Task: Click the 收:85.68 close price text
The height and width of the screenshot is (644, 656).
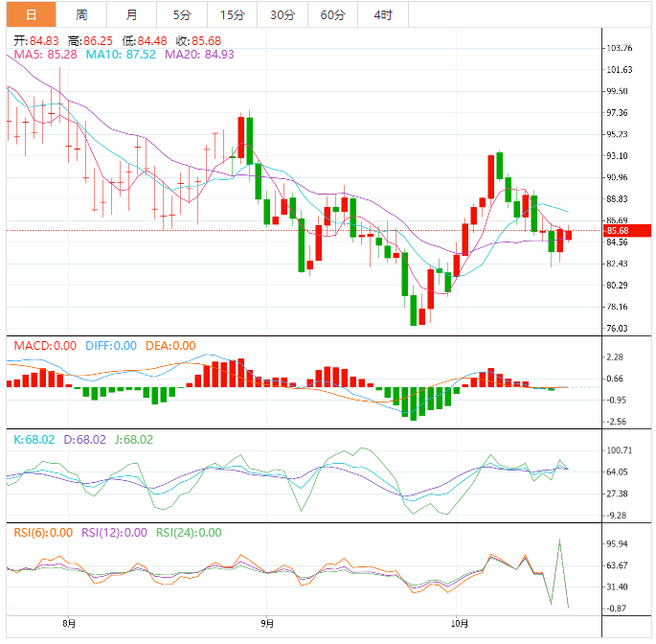Action: (x=198, y=41)
